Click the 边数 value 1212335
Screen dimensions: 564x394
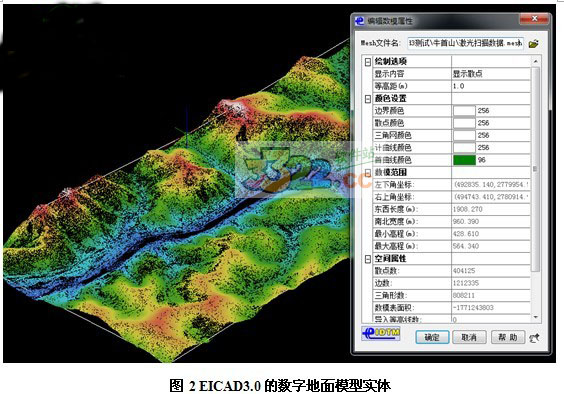pyautogui.click(x=466, y=283)
